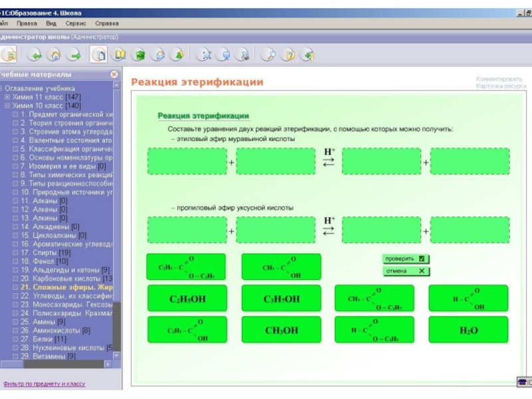Screen dimensions: 532x399
Task: Open search with the magnifier icon
Action: coord(268,55)
